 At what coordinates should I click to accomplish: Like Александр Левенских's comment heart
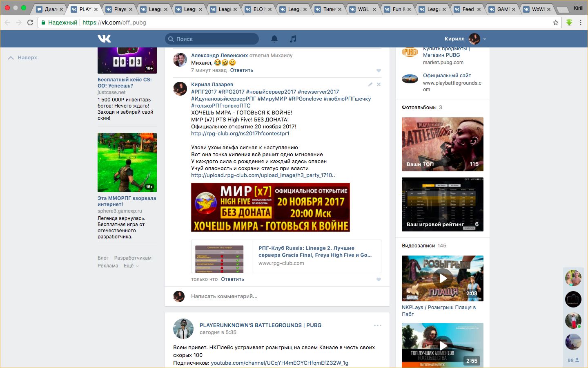[379, 70]
